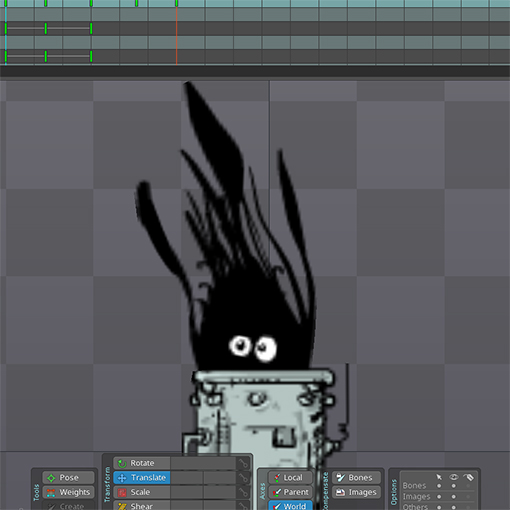
Task: Click the key icon beside Rotate
Action: point(243,463)
